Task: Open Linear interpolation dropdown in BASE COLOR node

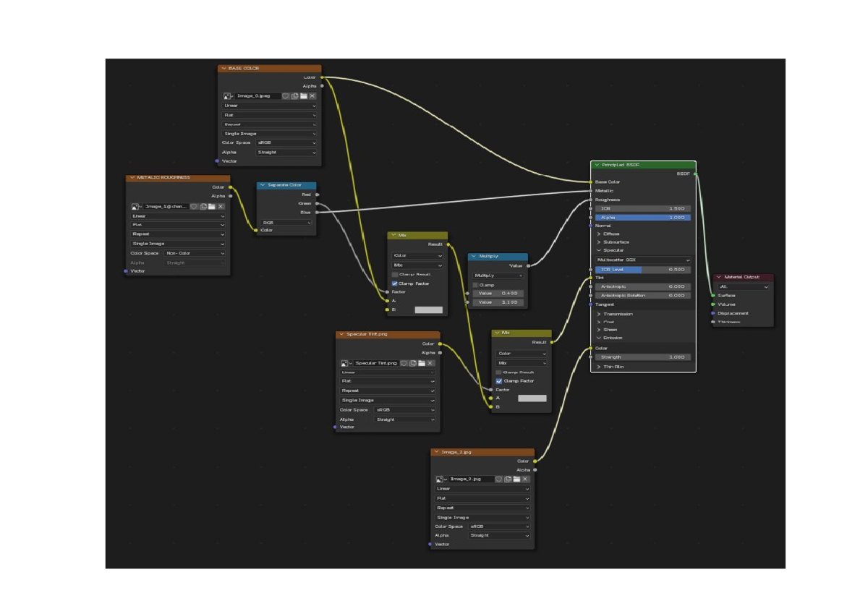Action: pyautogui.click(x=270, y=106)
